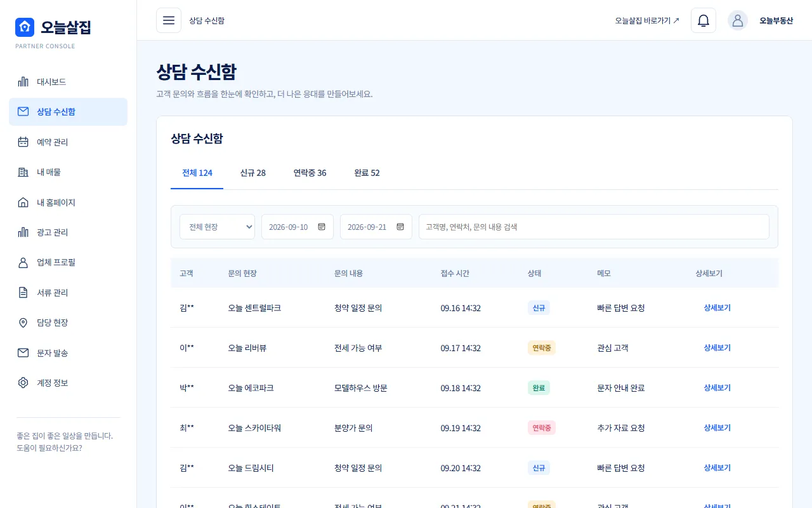Open calendar picker for 2026-09-21 date

[x=400, y=227]
